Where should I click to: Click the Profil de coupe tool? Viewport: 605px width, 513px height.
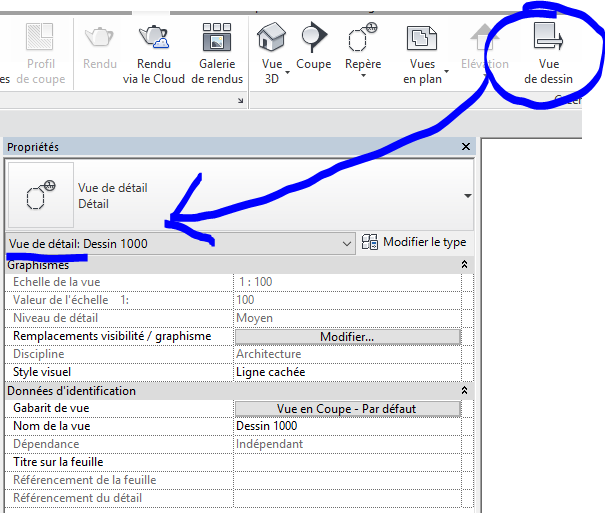(40, 52)
